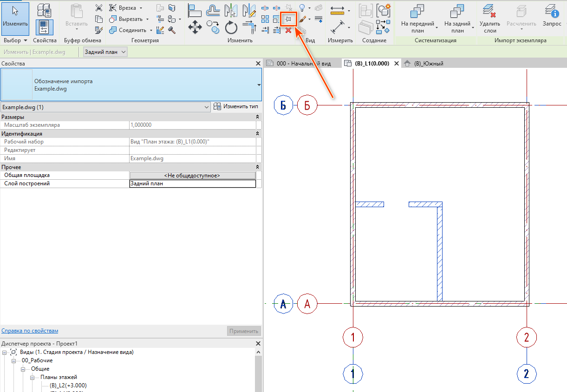This screenshot has width=567, height=392.
Task: Select the Mirror by picking axis tool
Action: pyautogui.click(x=231, y=10)
